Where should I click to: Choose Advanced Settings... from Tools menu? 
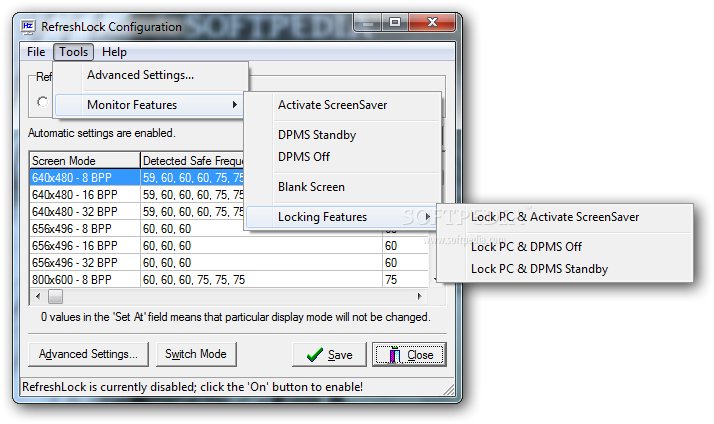(x=140, y=75)
